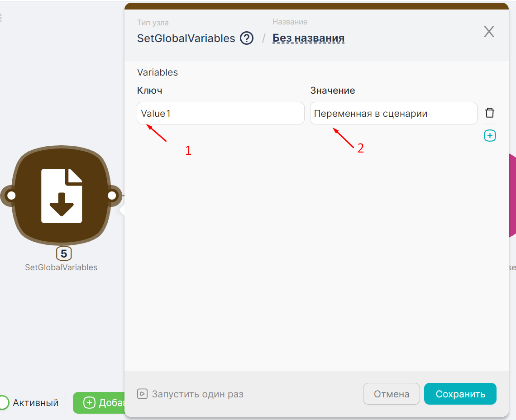Click the Отмена button
The image size is (516, 420).
[x=391, y=394]
